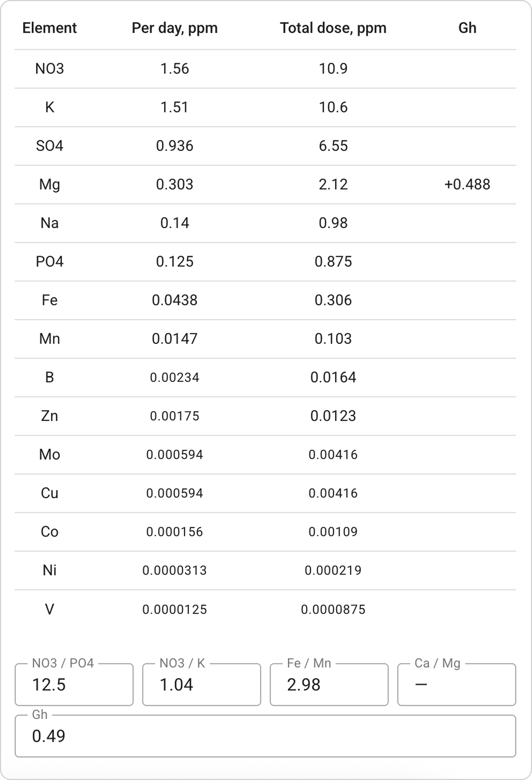Select the SO4 total dose value 6.55
Viewport: 532px width, 780px height.
pyautogui.click(x=333, y=146)
